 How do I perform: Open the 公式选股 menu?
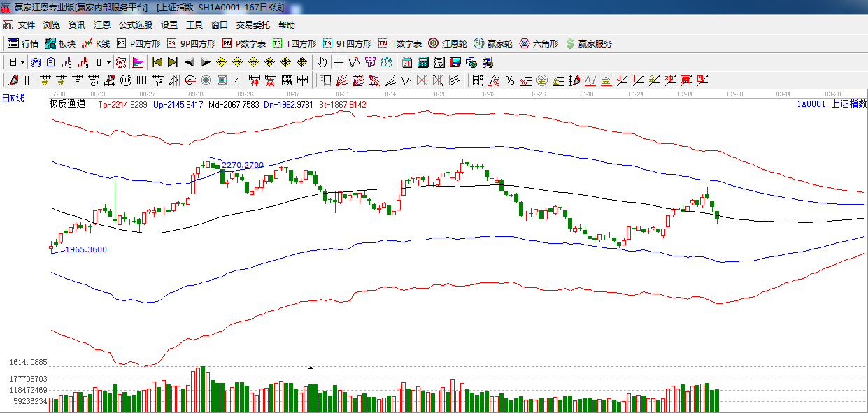click(x=135, y=25)
